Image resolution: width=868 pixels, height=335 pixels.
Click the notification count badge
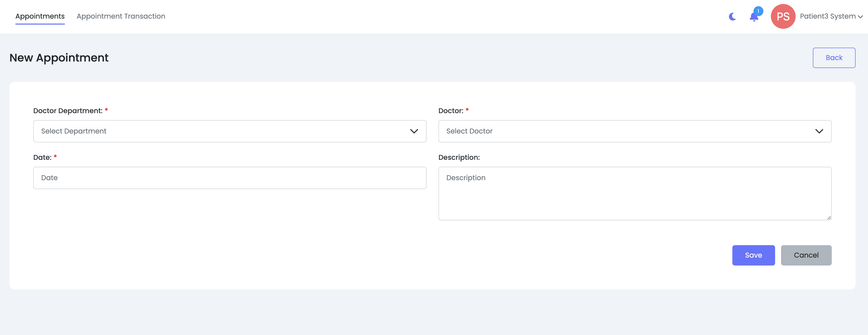[758, 11]
